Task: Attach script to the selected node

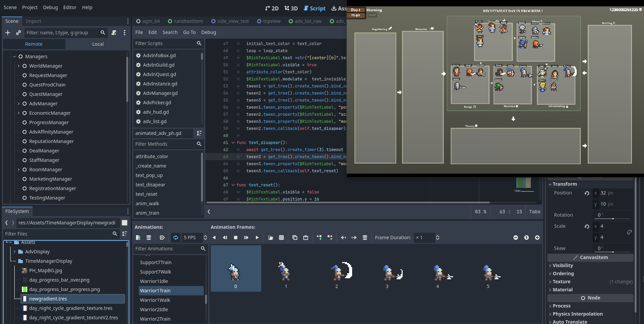Action: [114, 33]
